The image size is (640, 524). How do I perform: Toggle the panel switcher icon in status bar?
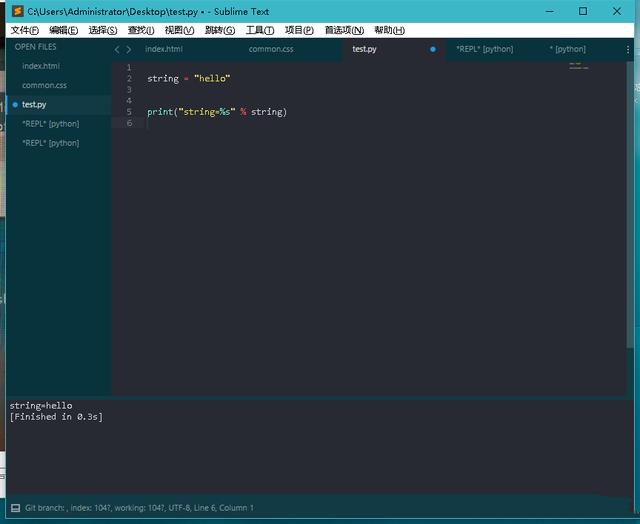(16, 508)
